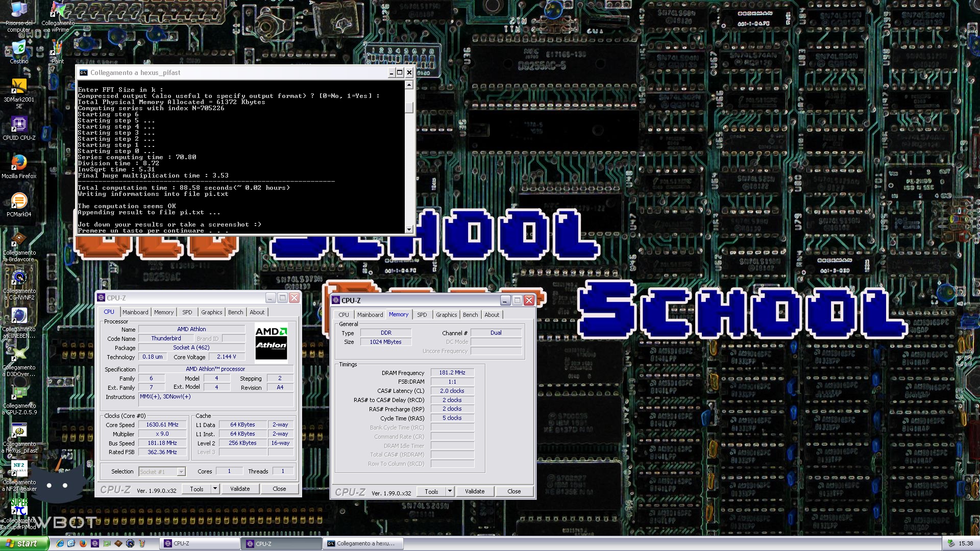Select the Cestino recycle bin icon
This screenshot has height=551, width=980.
19,52
